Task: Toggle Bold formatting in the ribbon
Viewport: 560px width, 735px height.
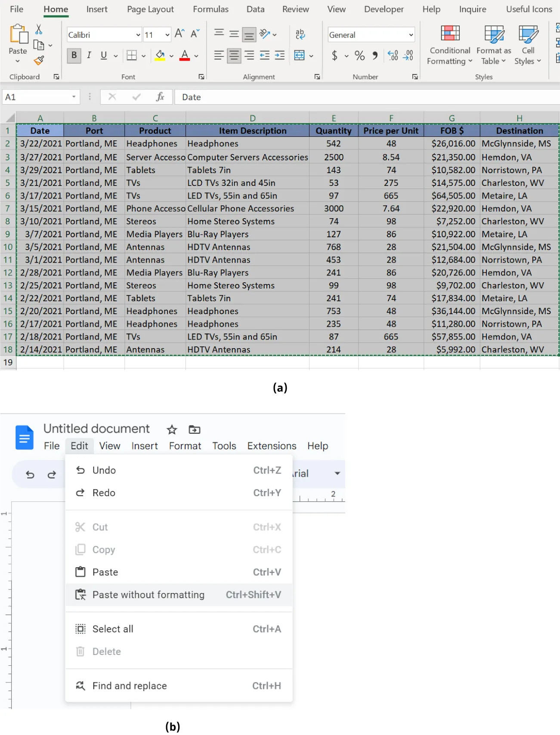Action: tap(74, 56)
